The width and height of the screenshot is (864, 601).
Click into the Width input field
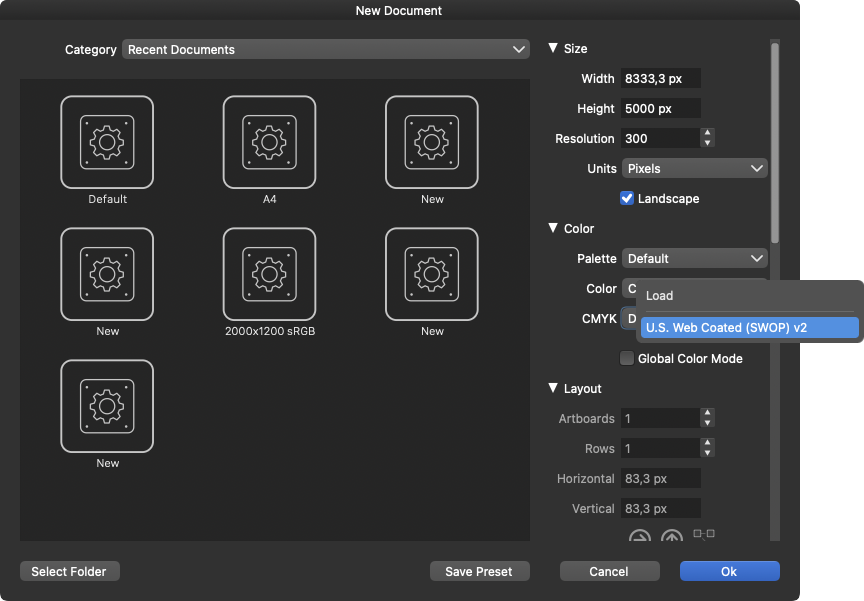660,78
